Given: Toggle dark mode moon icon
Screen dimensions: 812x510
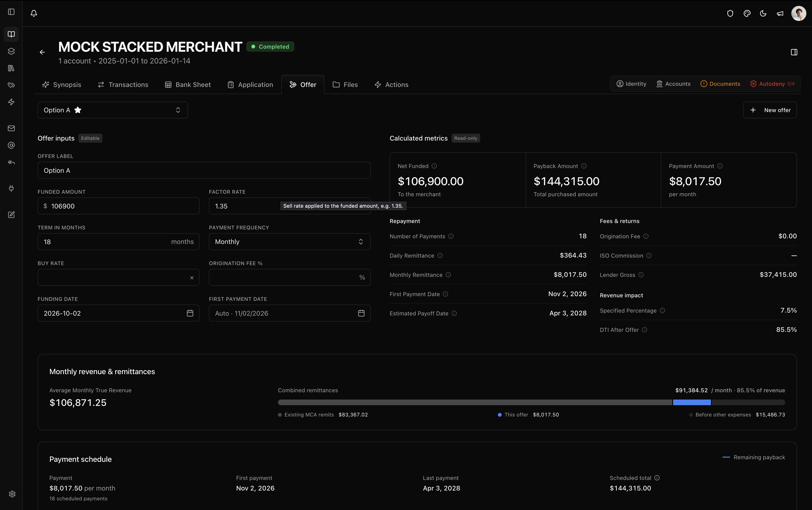Looking at the screenshot, I should [763, 13].
